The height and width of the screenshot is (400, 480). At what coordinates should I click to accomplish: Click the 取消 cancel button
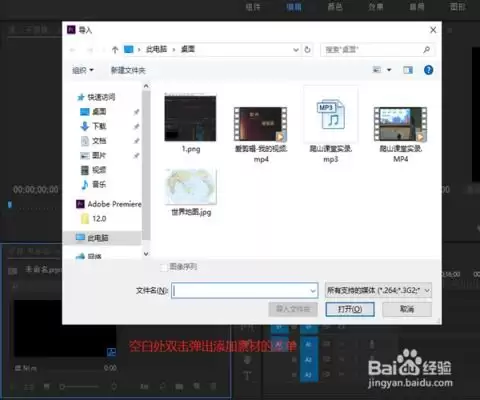point(407,309)
